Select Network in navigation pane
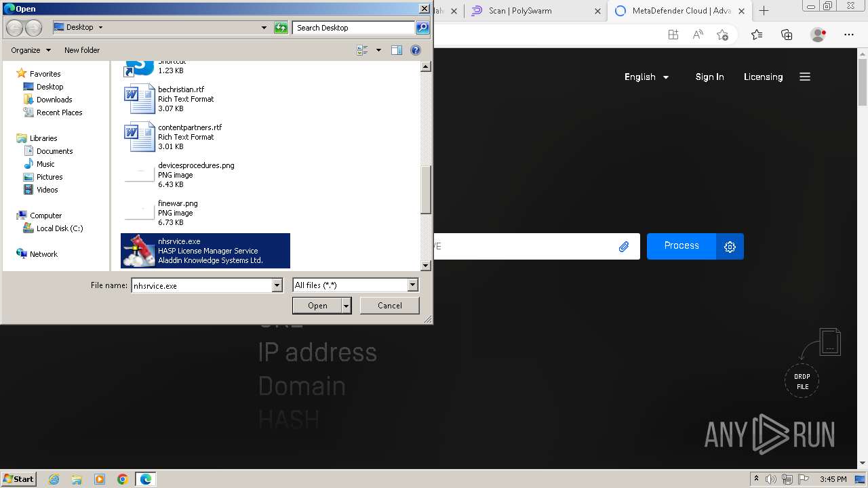Screen dimensions: 868x488 (43, 254)
